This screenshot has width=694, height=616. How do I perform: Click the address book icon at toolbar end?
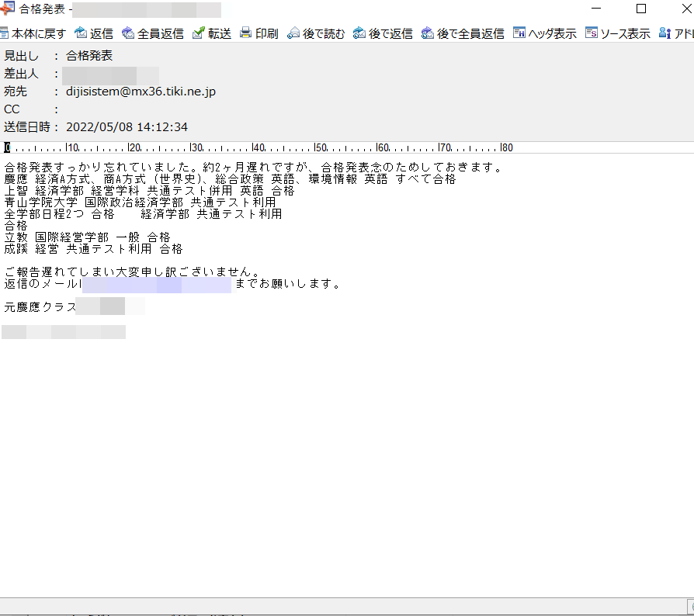point(665,33)
